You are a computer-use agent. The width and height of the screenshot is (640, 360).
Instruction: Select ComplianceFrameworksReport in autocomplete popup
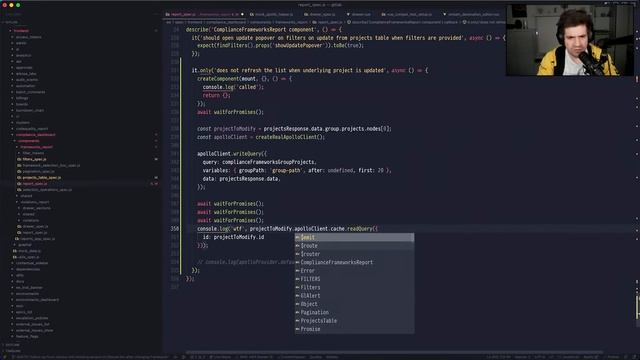354,262
